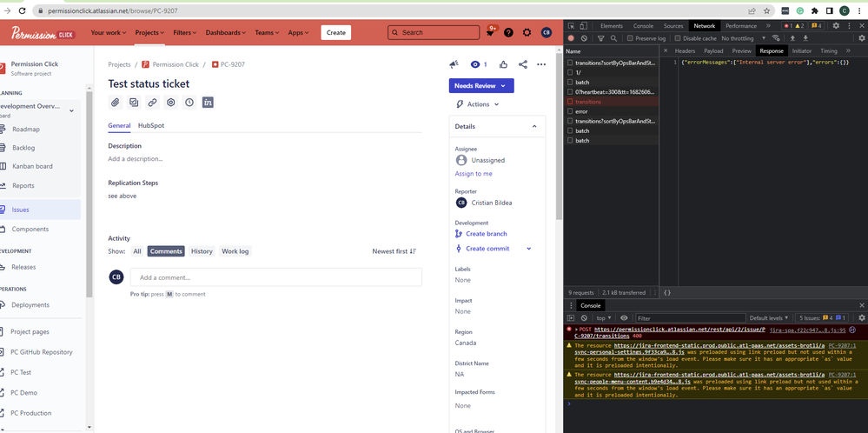Image resolution: width=868 pixels, height=433 pixels.
Task: Open Preview tab of request
Action: point(741,51)
